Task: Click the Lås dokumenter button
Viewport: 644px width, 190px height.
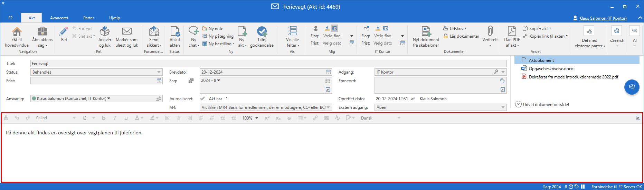Action: pyautogui.click(x=461, y=36)
